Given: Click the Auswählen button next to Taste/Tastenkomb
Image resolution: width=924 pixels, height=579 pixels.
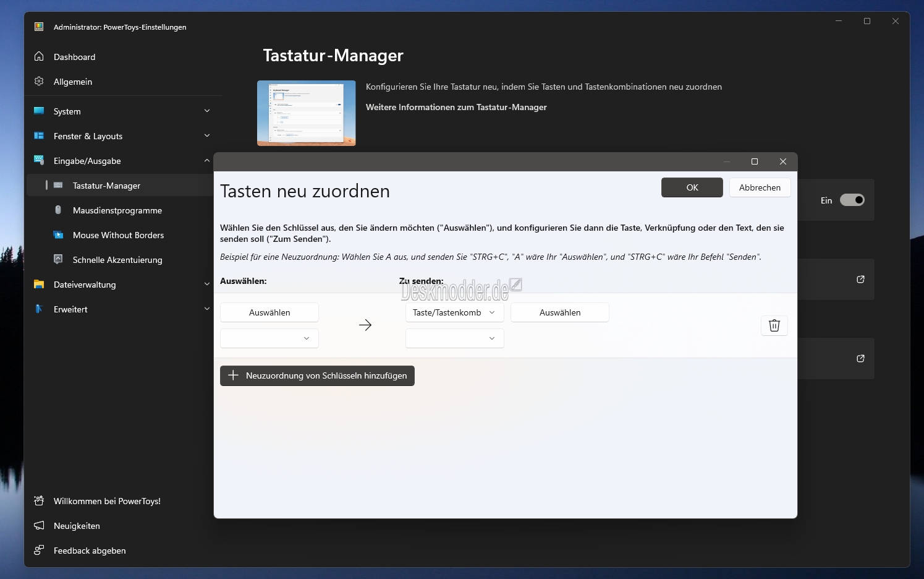Looking at the screenshot, I should [x=560, y=312].
